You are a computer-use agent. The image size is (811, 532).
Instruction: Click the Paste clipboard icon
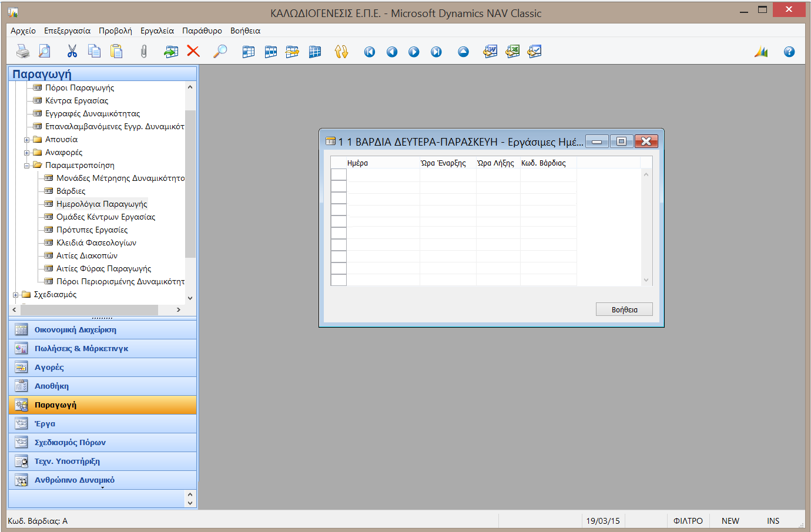click(x=116, y=52)
